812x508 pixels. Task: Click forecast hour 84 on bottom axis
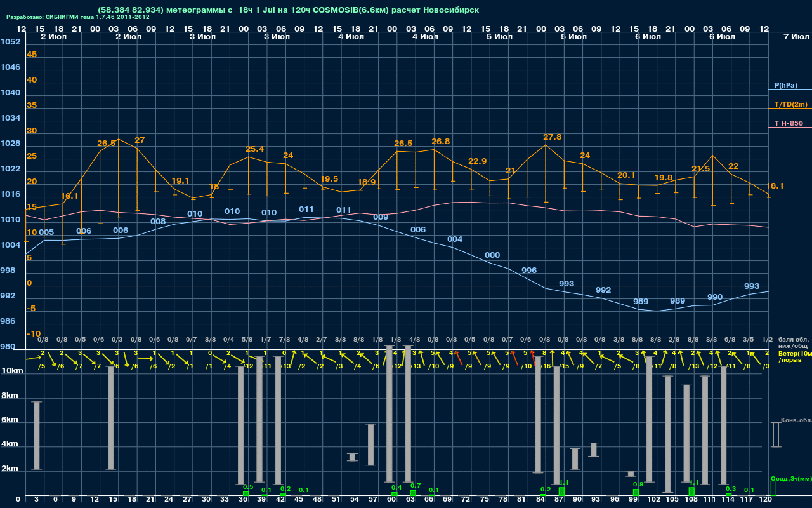tap(540, 500)
